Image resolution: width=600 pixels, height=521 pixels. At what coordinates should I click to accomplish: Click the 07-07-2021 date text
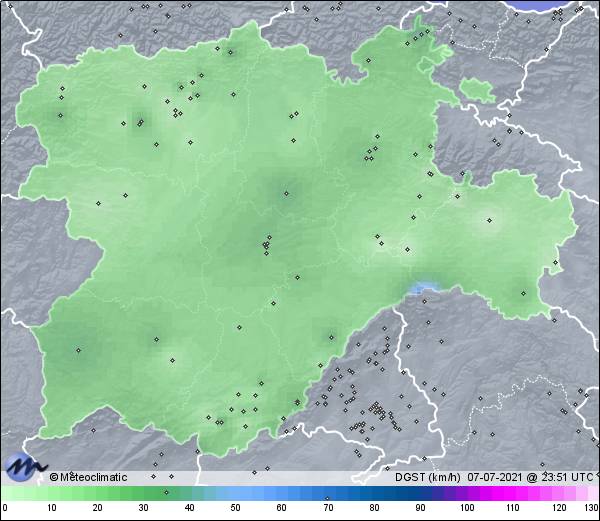pyautogui.click(x=495, y=477)
